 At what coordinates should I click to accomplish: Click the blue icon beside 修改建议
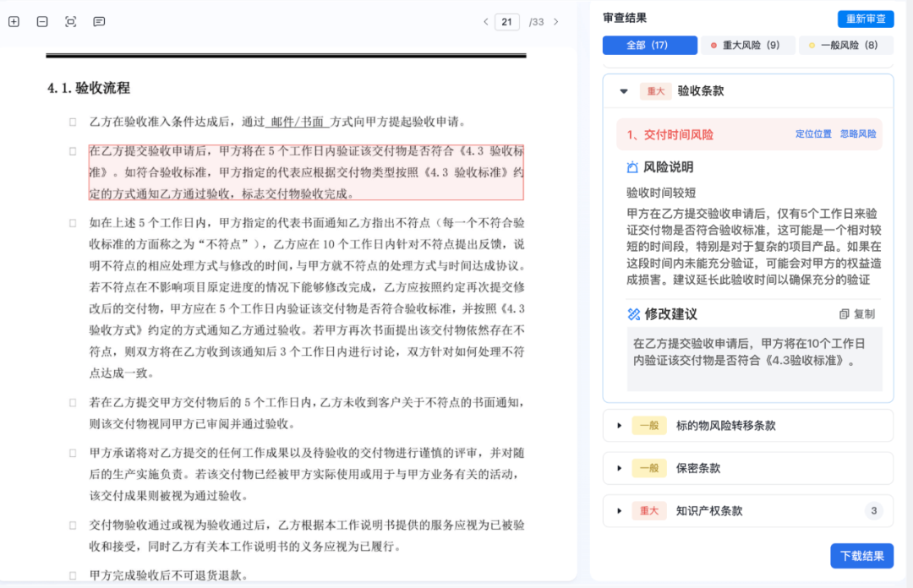coord(634,313)
